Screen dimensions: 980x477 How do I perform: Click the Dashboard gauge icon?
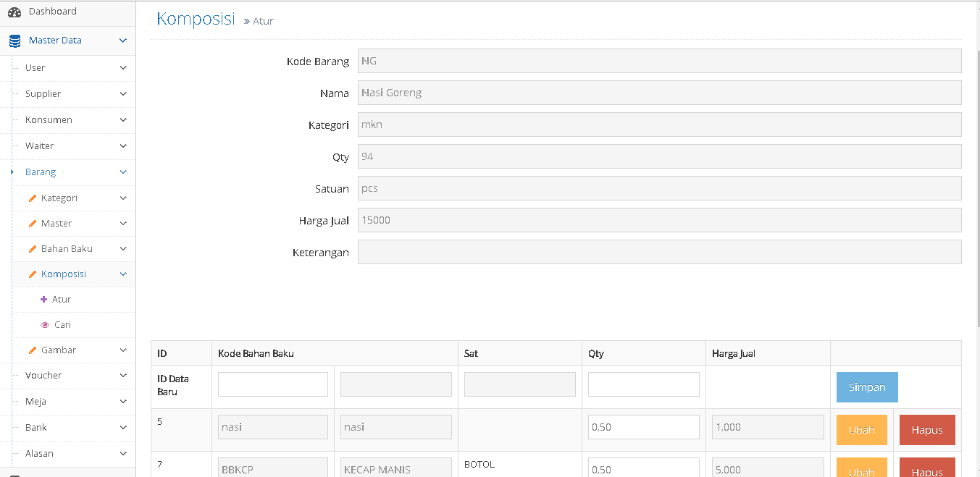click(x=14, y=12)
